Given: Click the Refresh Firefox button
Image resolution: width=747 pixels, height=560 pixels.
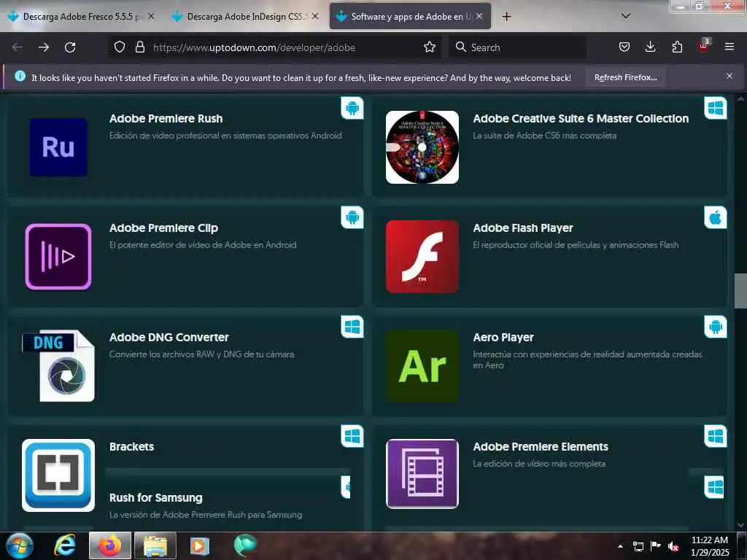Looking at the screenshot, I should click(x=625, y=77).
